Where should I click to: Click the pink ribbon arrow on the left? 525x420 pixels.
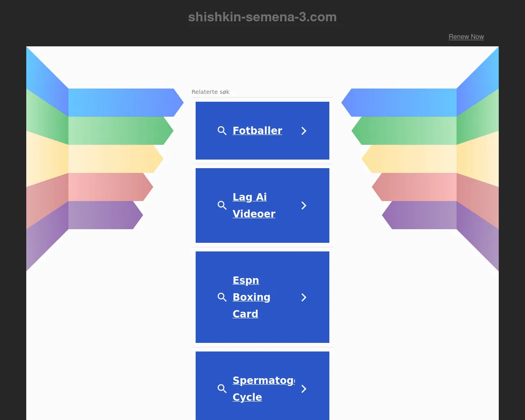click(x=109, y=187)
